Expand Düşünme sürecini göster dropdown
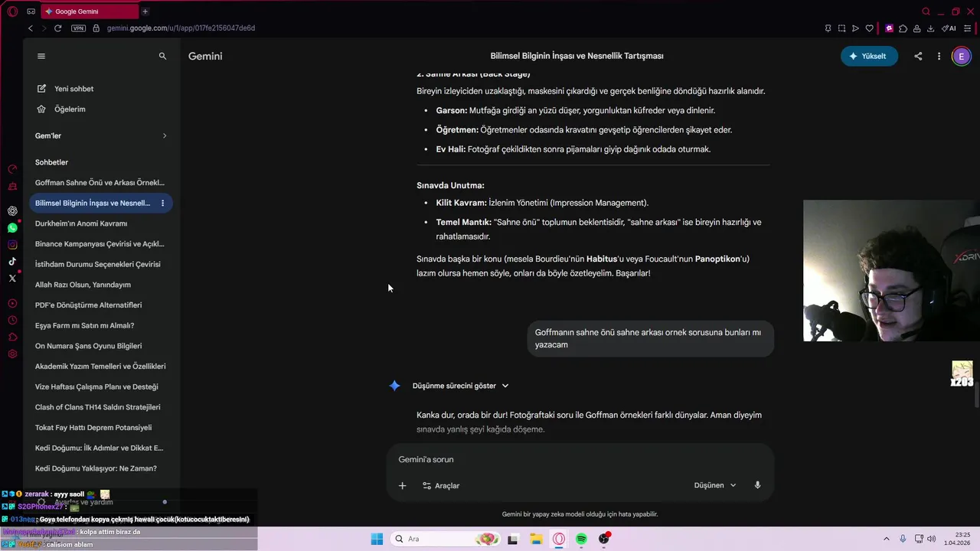 (460, 386)
